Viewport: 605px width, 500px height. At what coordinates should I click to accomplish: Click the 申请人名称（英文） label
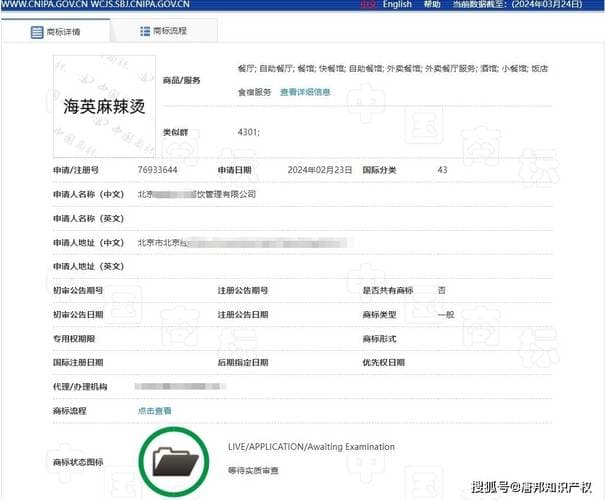88,219
